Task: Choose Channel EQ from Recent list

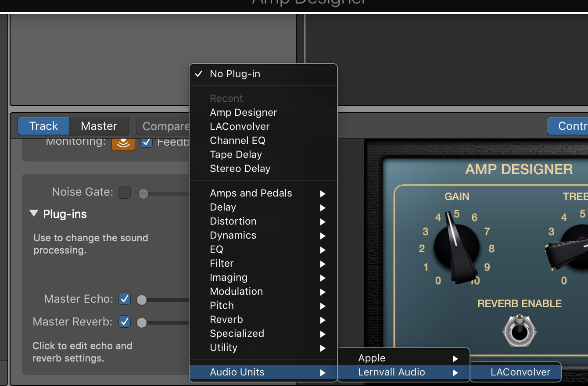Action: click(x=237, y=141)
